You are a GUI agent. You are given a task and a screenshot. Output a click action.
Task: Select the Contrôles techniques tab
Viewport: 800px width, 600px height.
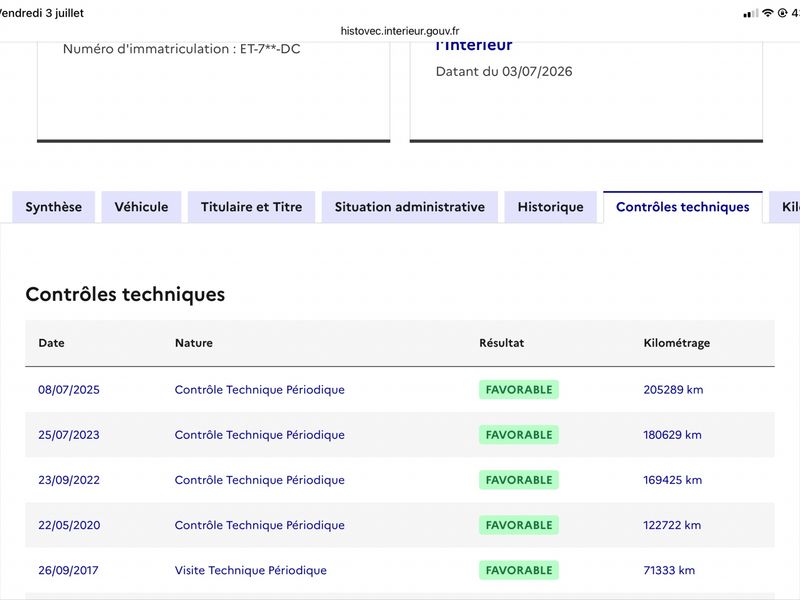(x=683, y=207)
